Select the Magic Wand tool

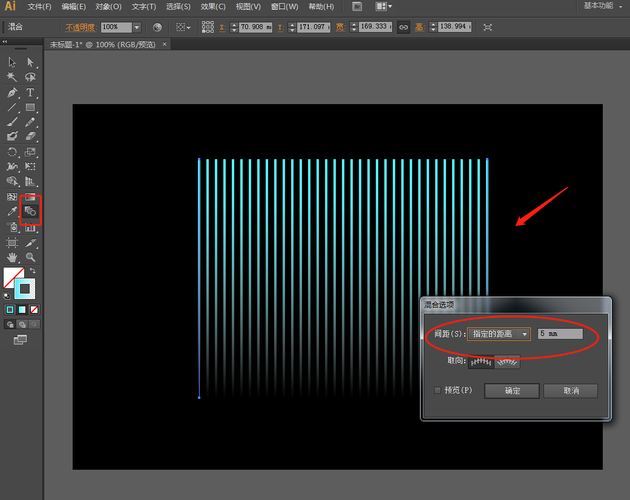point(12,77)
